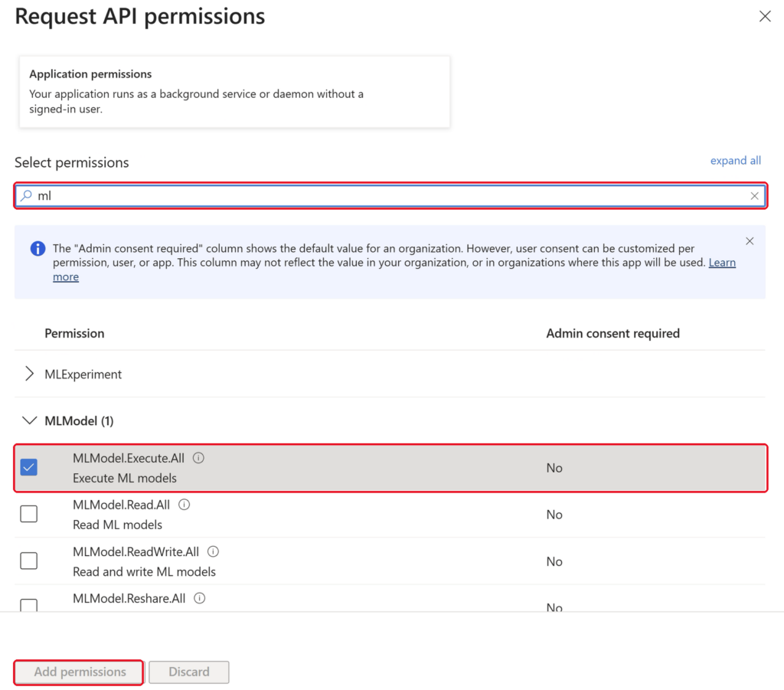Viewport: 784px width, 690px height.
Task: Check MLModel.Read.All permission
Action: [x=28, y=514]
